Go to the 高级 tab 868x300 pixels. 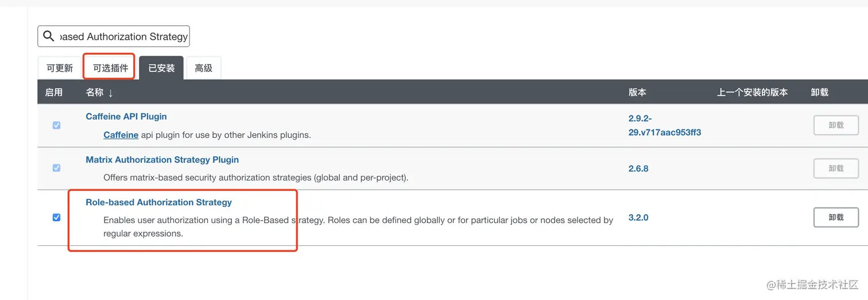[x=203, y=68]
